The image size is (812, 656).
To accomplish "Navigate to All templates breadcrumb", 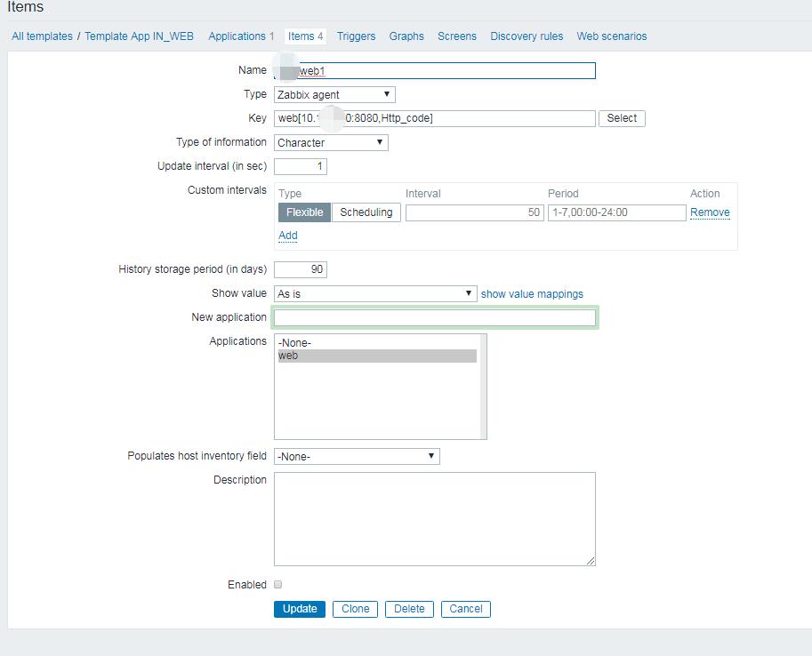I will tap(41, 36).
